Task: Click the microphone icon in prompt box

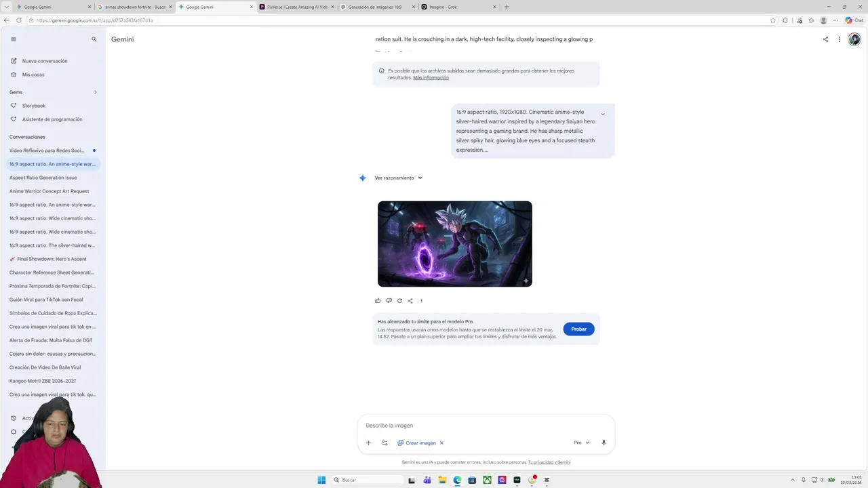Action: 604,443
